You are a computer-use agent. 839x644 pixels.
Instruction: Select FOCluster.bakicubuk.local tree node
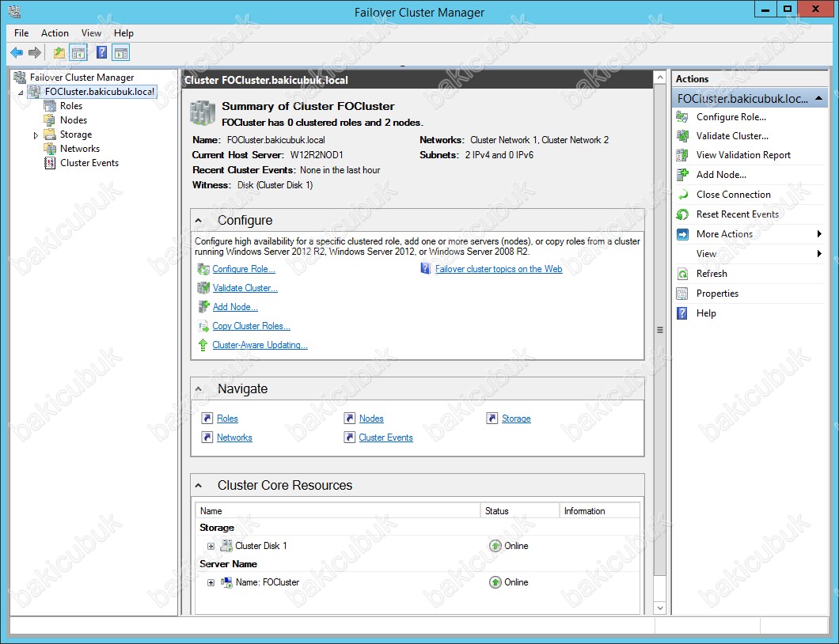[100, 92]
